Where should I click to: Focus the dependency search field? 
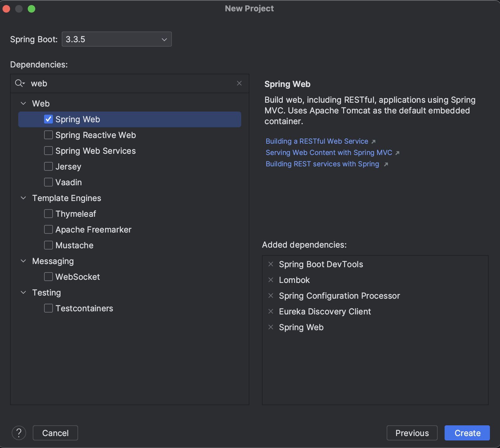point(132,83)
